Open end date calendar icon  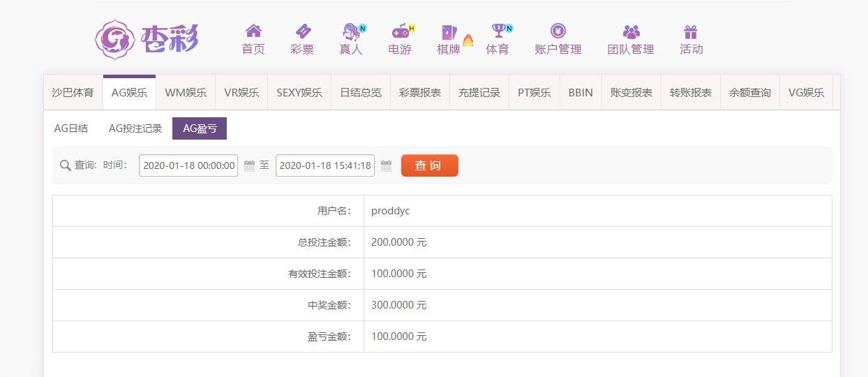(386, 166)
